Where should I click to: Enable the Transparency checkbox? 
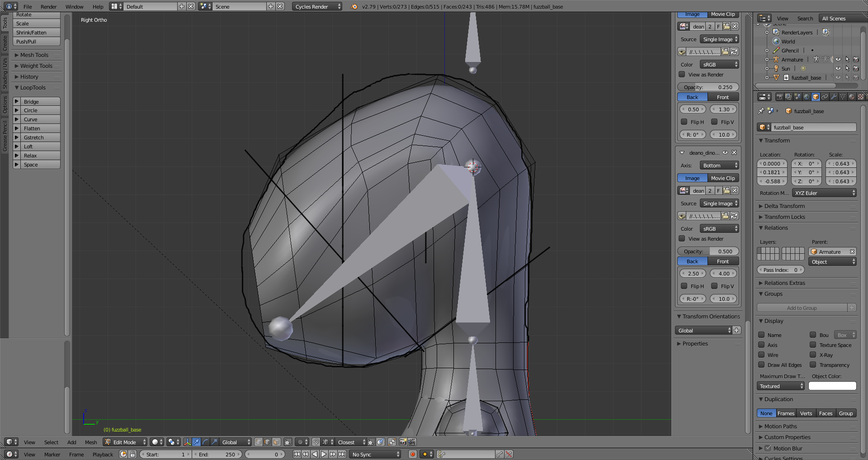coord(813,365)
